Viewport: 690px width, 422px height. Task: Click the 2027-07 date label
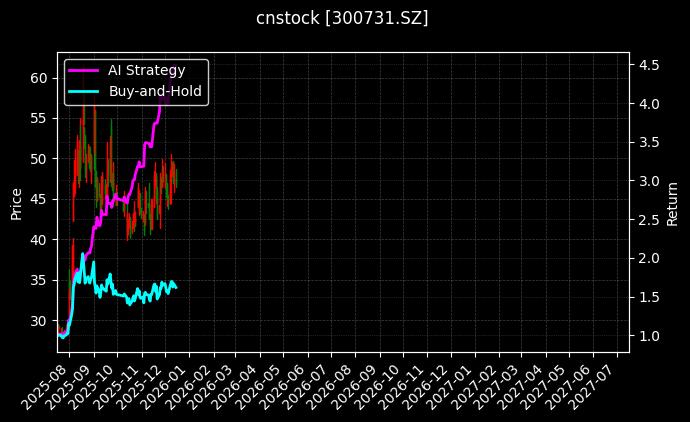tap(594, 386)
